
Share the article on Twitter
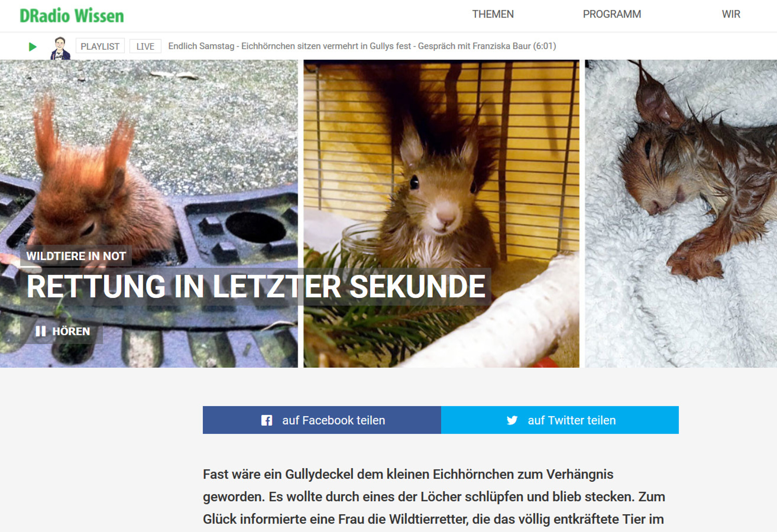(560, 420)
